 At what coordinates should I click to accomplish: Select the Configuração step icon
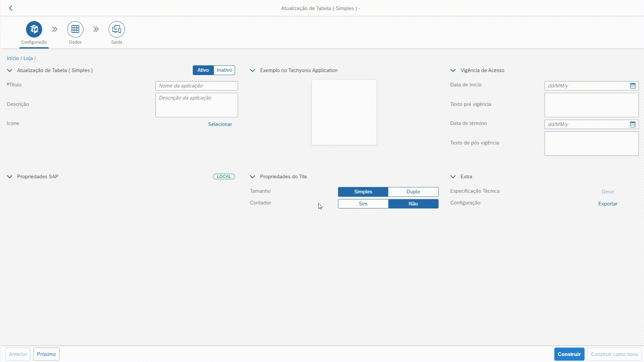click(34, 29)
